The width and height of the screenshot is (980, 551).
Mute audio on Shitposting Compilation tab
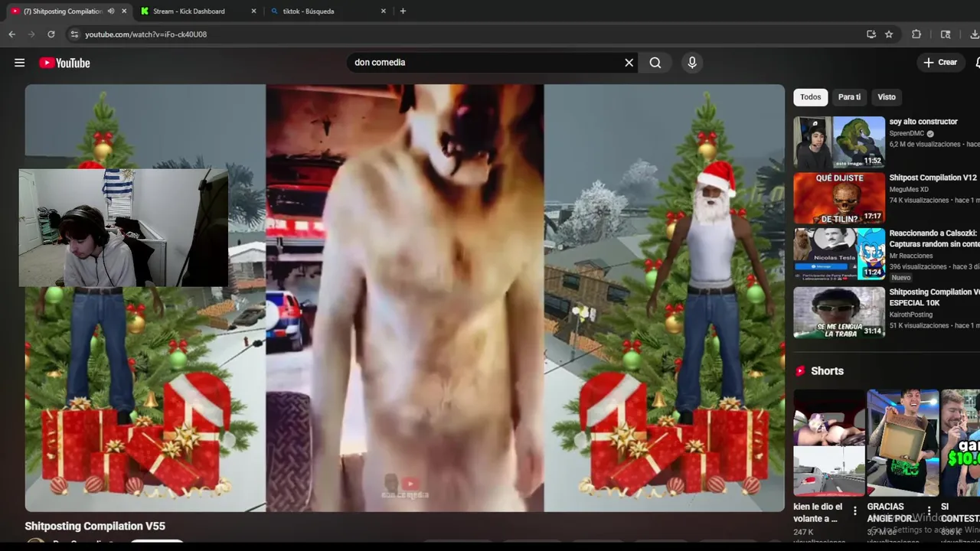tap(111, 11)
